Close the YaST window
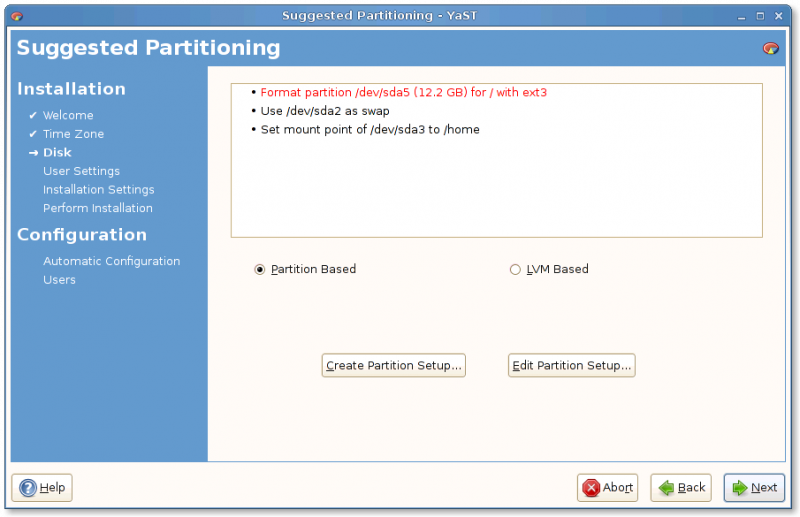 779,16
